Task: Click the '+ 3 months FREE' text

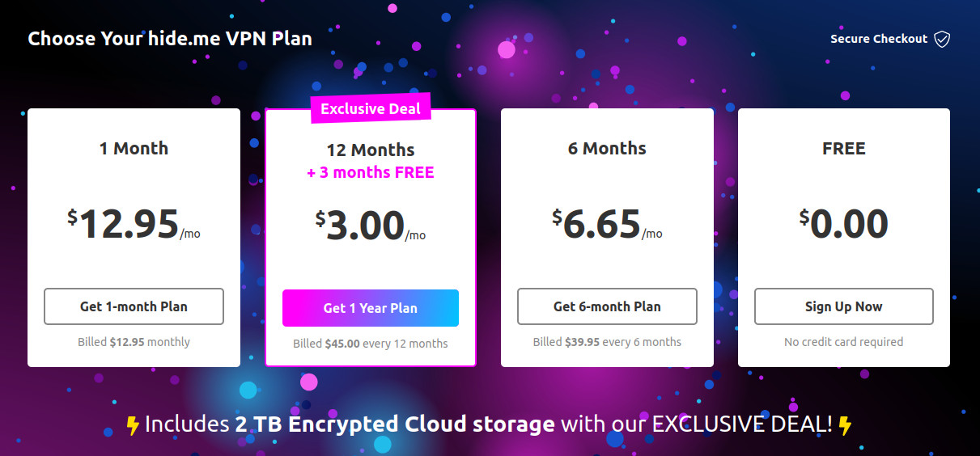Action: coord(371,172)
